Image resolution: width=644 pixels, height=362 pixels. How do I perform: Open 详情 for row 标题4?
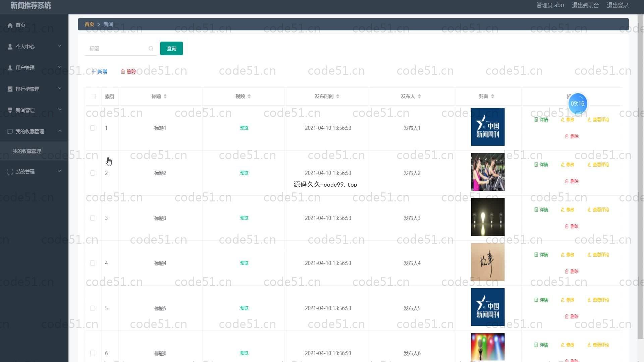[x=541, y=255]
